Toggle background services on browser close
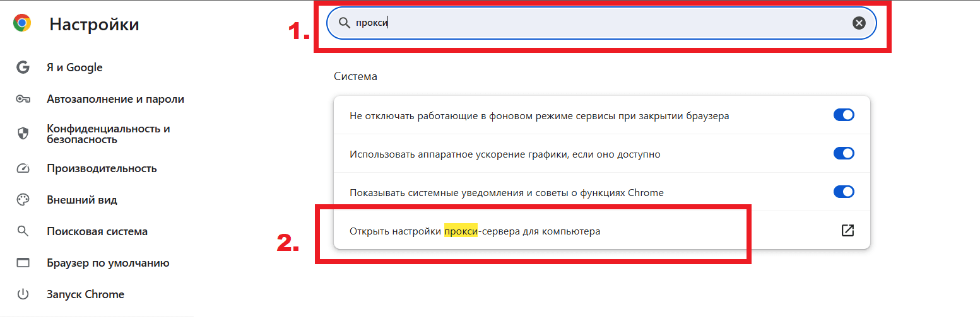This screenshot has width=980, height=324. coord(844,115)
